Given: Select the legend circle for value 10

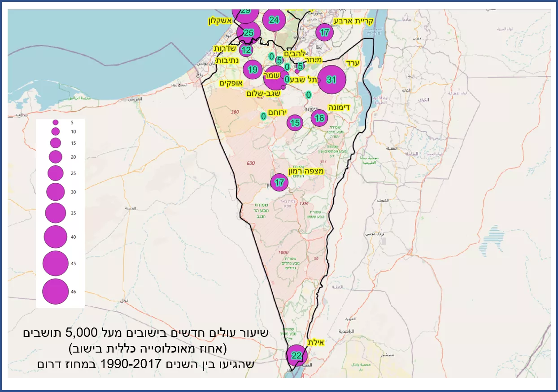Looking at the screenshot, I should coord(56,131).
